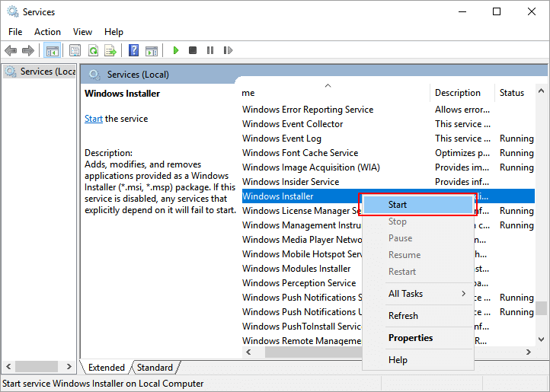This screenshot has width=550, height=392.
Task: Click the green Start Service toolbar icon
Action: (175, 50)
